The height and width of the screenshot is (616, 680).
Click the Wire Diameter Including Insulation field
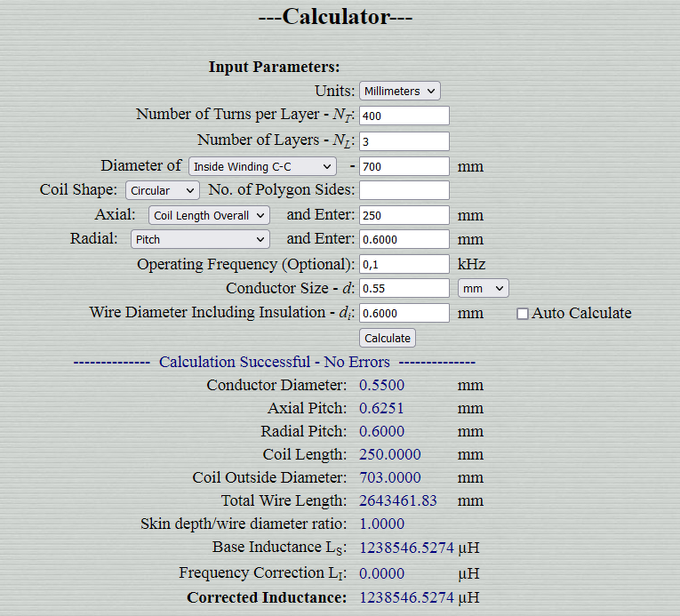(404, 313)
